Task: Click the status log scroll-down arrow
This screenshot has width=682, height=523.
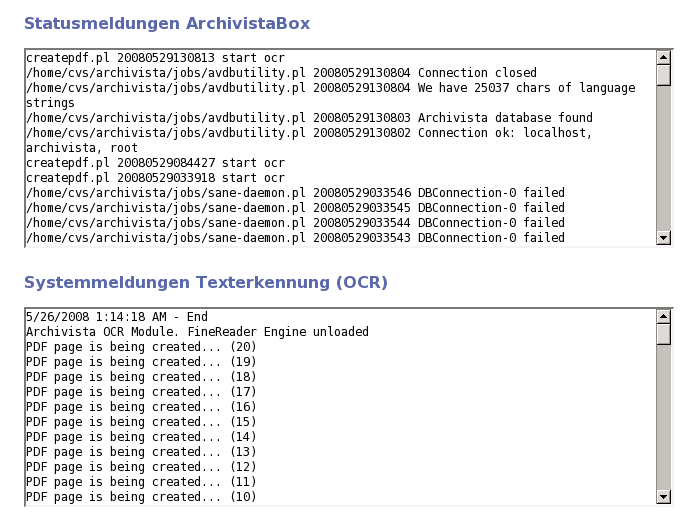Action: pos(663,238)
